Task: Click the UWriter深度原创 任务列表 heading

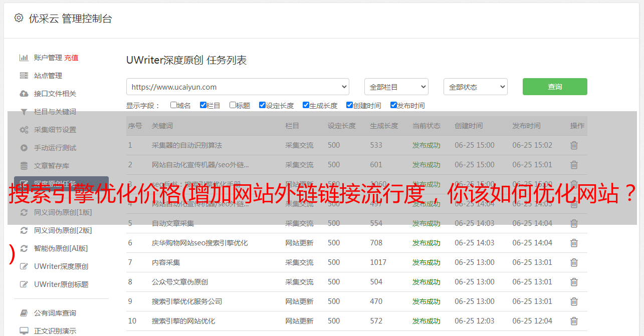Action: [186, 60]
